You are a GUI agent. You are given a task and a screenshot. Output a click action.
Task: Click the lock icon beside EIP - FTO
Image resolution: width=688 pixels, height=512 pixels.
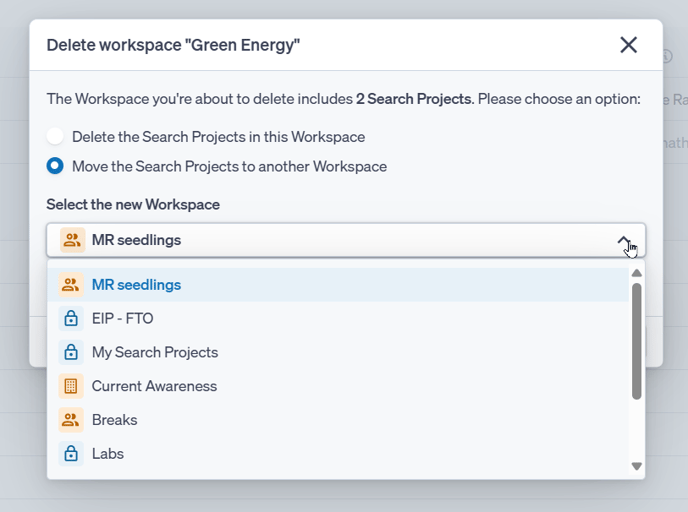tap(71, 319)
